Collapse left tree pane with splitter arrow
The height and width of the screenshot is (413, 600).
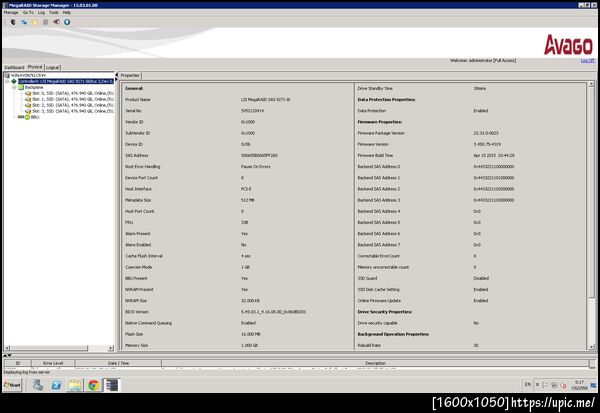[x=116, y=75]
